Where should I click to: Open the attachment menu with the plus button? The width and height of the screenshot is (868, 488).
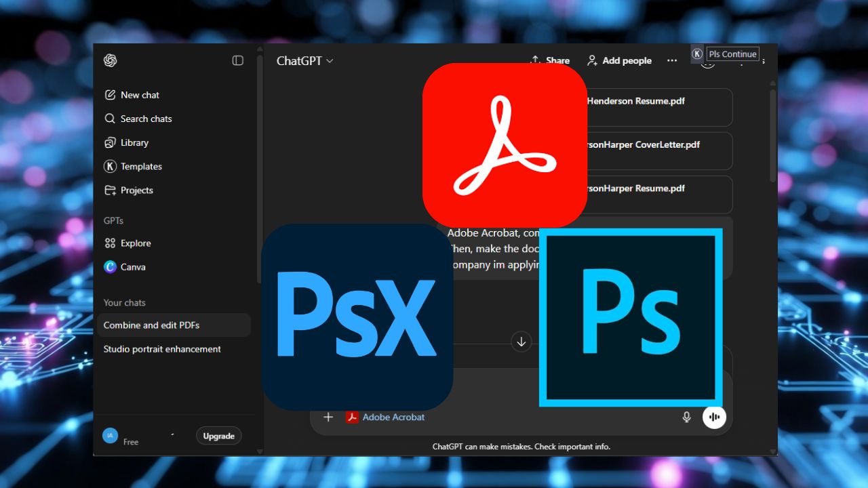click(x=328, y=418)
